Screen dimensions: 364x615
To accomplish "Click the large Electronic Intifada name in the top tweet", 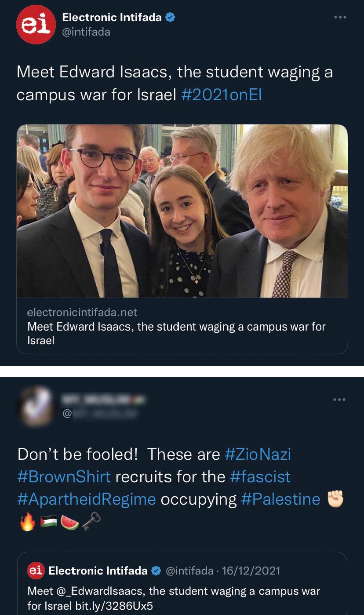I will coord(112,18).
